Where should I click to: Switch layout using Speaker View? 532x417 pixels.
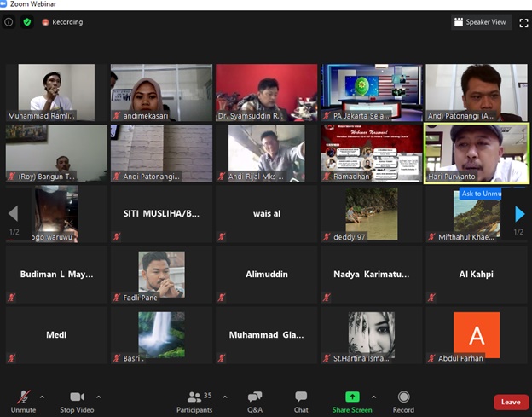click(x=481, y=22)
